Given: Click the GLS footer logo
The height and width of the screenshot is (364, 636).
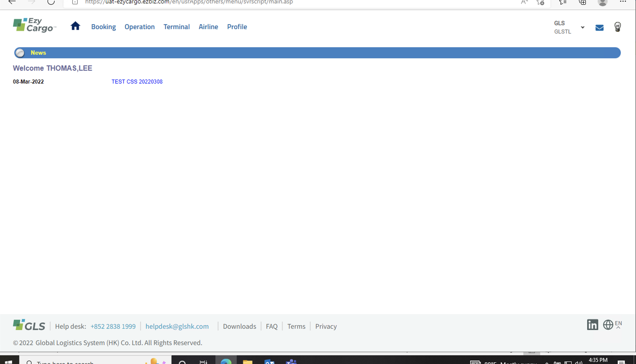Looking at the screenshot, I should pyautogui.click(x=29, y=325).
